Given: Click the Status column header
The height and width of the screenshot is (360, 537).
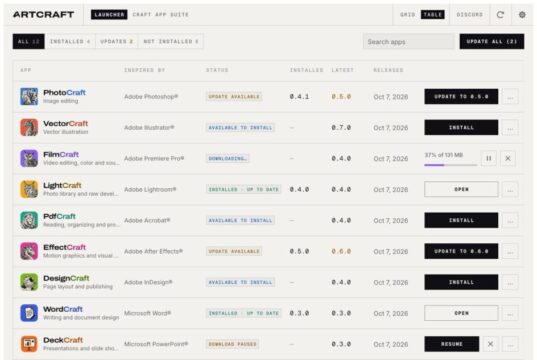Looking at the screenshot, I should 217,70.
